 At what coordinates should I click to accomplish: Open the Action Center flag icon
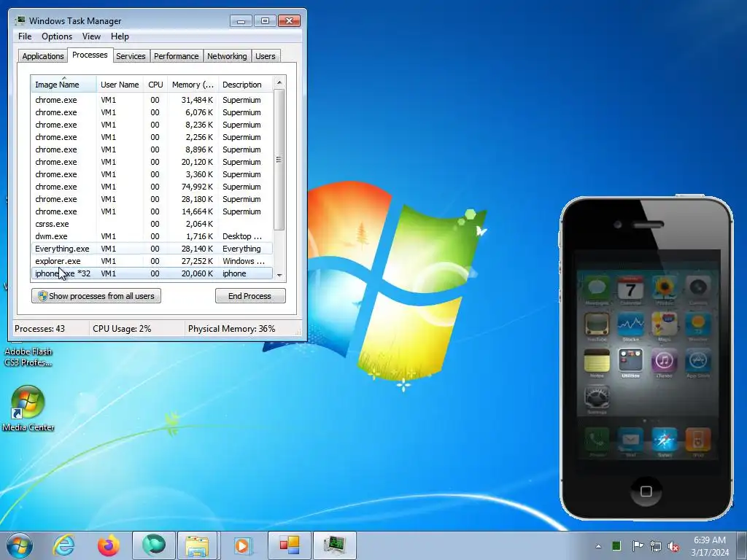tap(637, 545)
